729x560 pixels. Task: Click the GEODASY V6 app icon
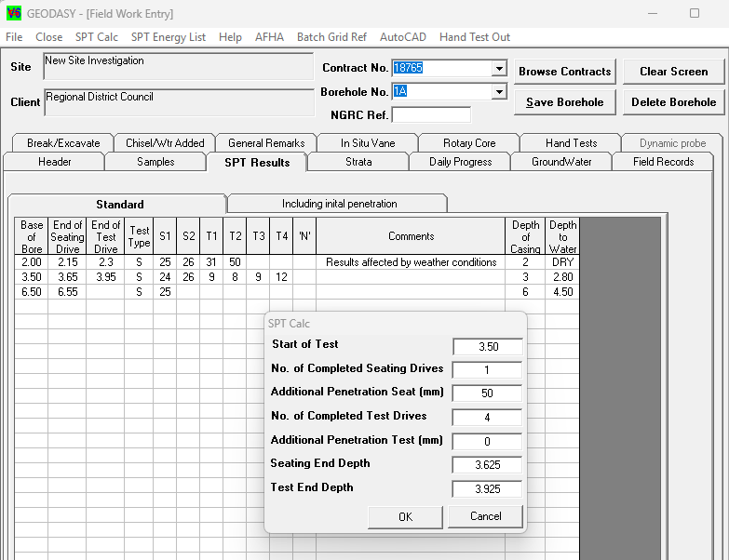coord(13,13)
